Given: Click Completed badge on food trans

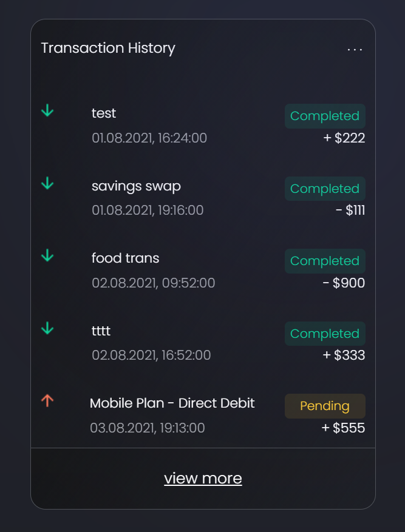Looking at the screenshot, I should (325, 261).
